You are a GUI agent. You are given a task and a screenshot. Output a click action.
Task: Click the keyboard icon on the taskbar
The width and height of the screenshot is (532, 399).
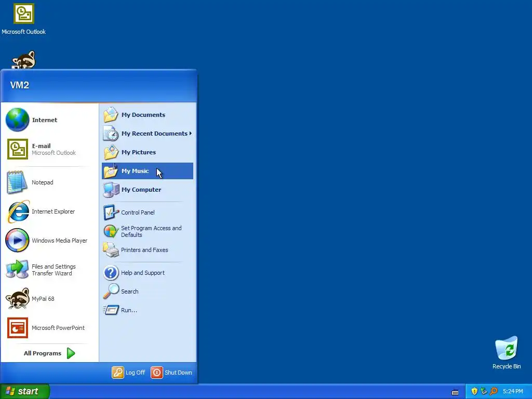[455, 392]
